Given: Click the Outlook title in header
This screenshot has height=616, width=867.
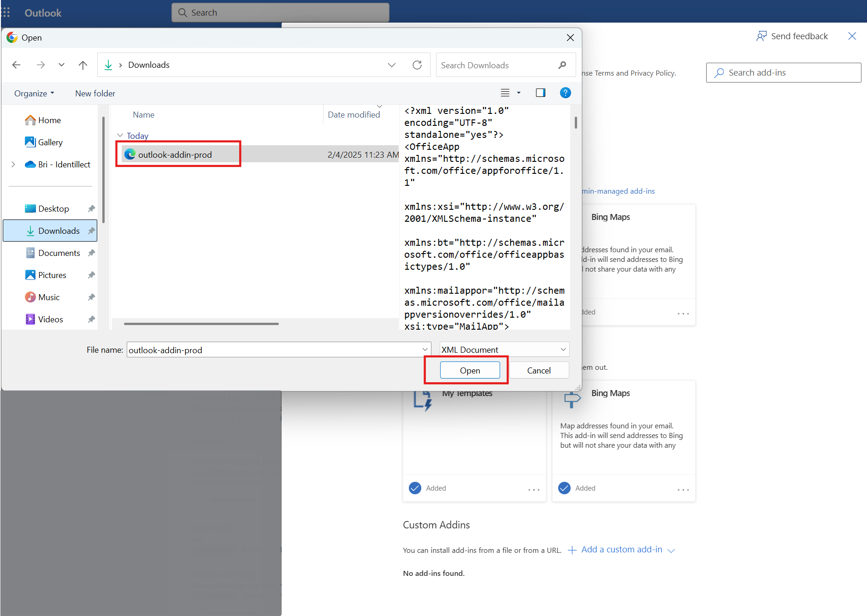Looking at the screenshot, I should click(x=43, y=13).
